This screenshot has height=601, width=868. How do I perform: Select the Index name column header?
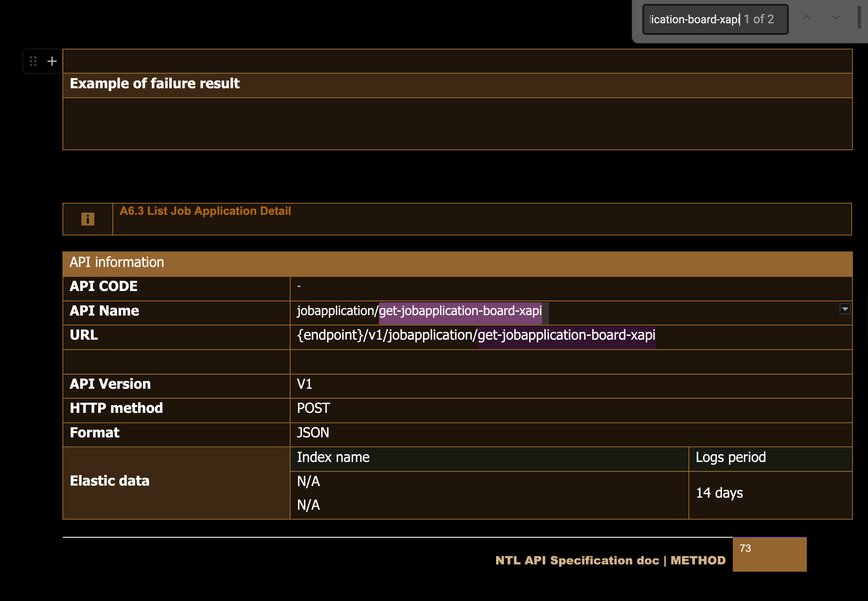tap(333, 457)
